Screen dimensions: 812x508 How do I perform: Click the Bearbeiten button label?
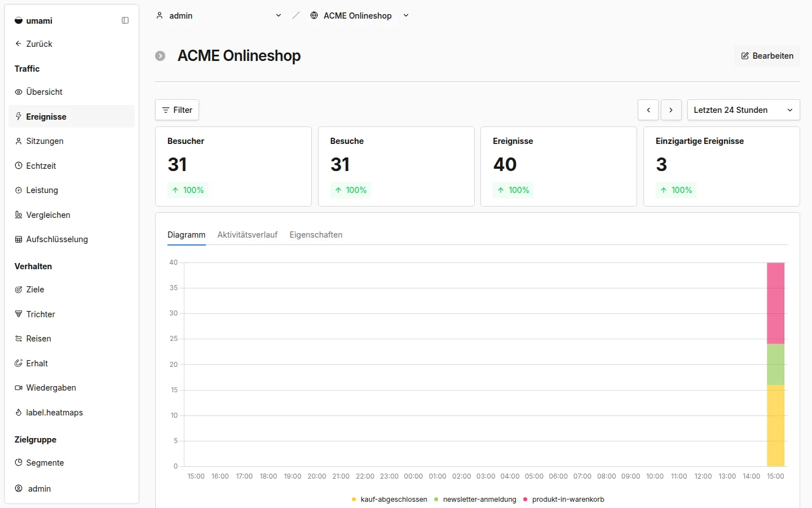(773, 56)
